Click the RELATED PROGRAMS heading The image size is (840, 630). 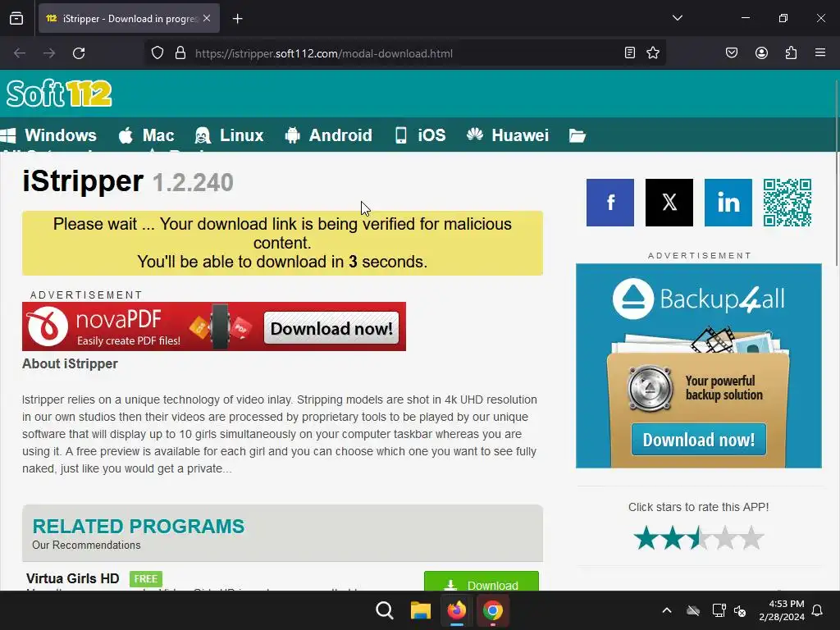(138, 526)
